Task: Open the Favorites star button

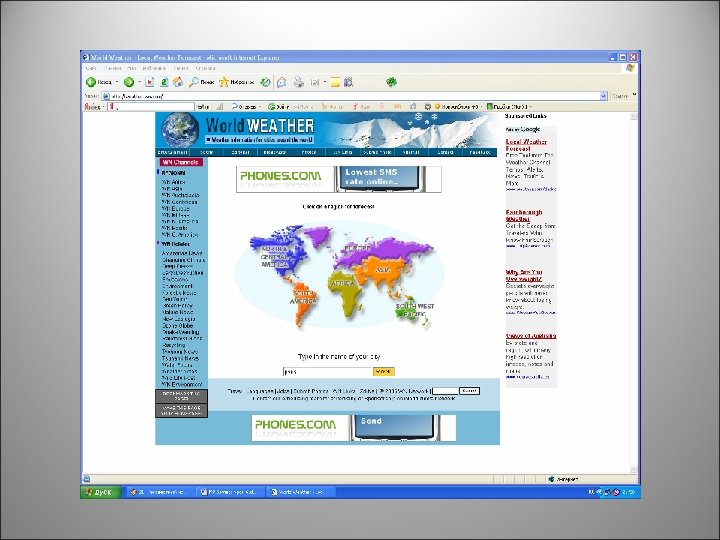Action: (236, 82)
